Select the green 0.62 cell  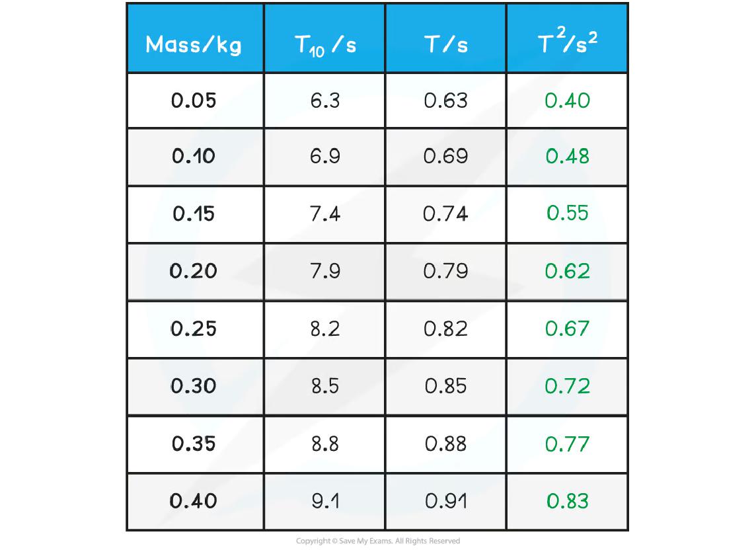point(568,271)
